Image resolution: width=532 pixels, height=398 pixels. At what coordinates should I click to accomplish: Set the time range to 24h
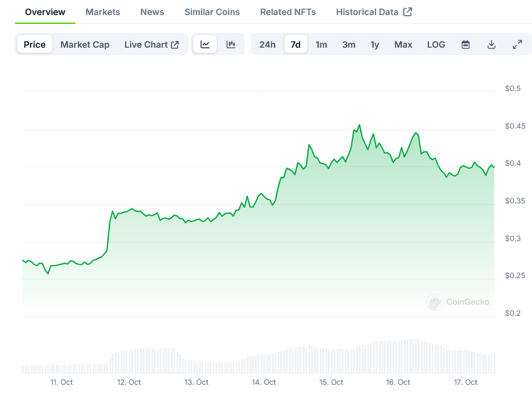[268, 45]
